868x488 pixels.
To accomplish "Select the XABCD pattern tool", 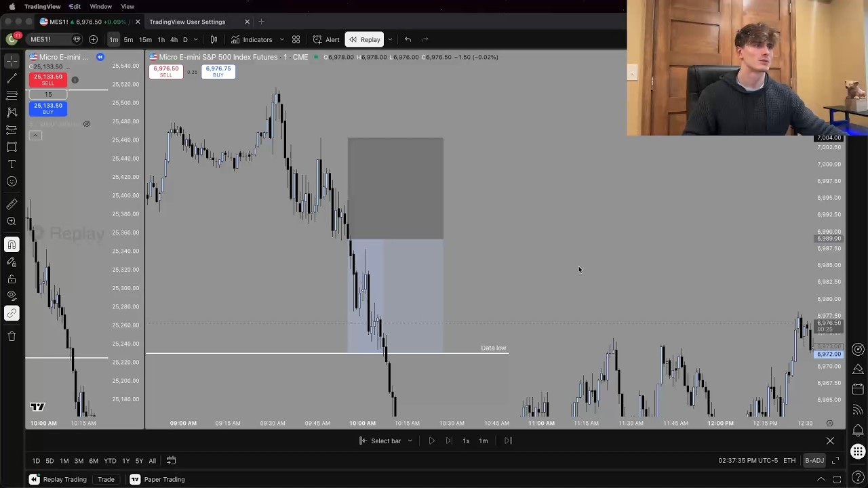I will (x=12, y=112).
